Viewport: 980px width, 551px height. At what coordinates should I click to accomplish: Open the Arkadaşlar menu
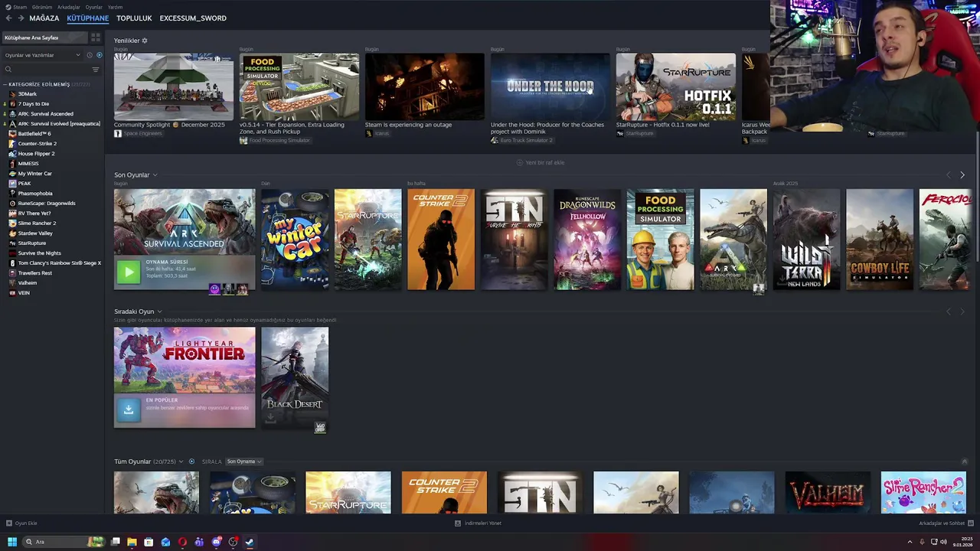[x=69, y=7]
